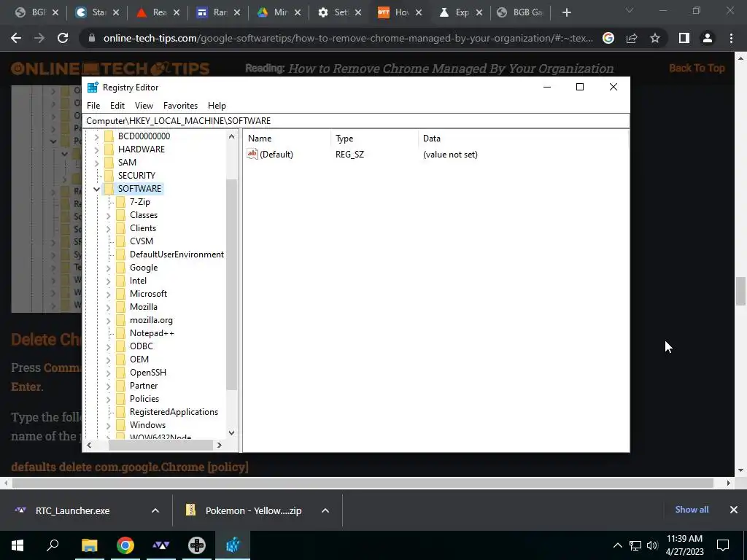The width and height of the screenshot is (747, 560).
Task: Expand the Mozilla key
Action: pos(108,308)
